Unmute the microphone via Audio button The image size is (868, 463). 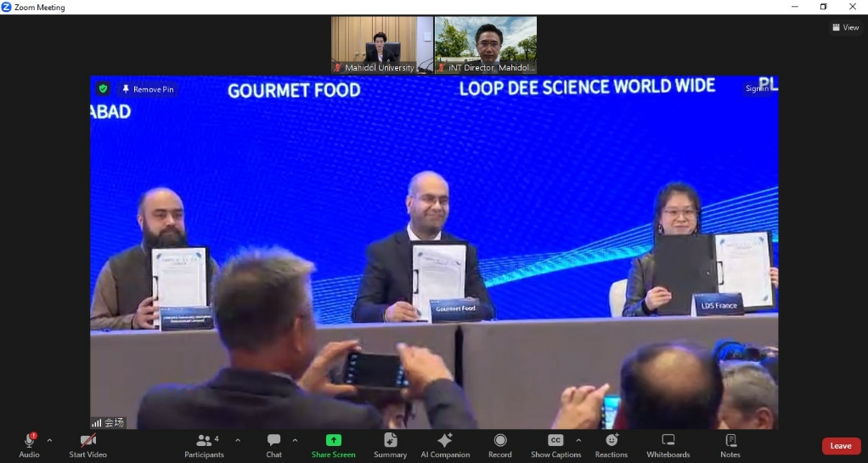[x=29, y=445]
